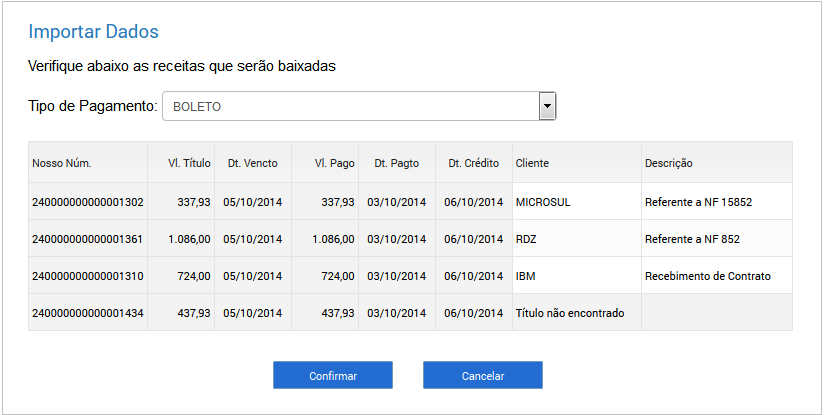Click the Vl. Pago column header
Viewport: 824px width, 415px height.
[x=334, y=163]
